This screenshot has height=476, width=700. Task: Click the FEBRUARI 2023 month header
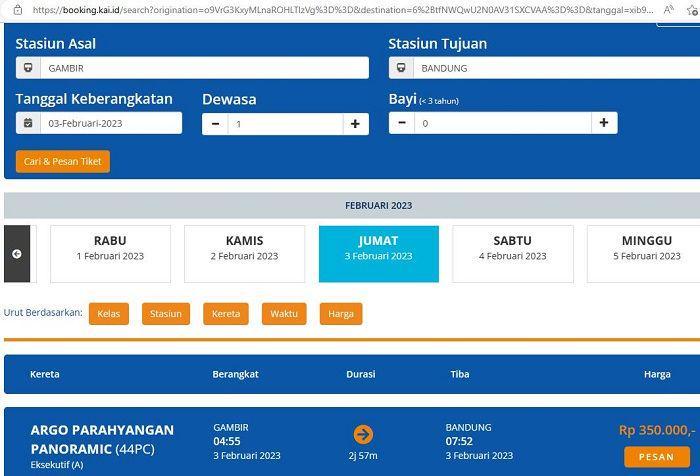point(379,205)
